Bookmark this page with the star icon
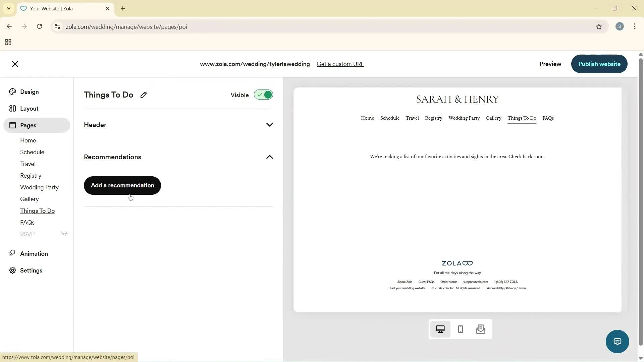 (x=599, y=27)
